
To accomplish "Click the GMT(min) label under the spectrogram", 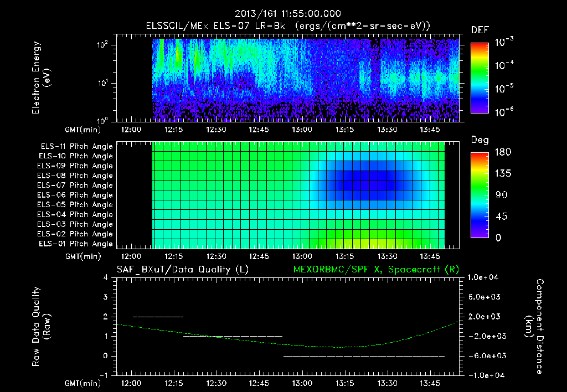I will 83,130.
